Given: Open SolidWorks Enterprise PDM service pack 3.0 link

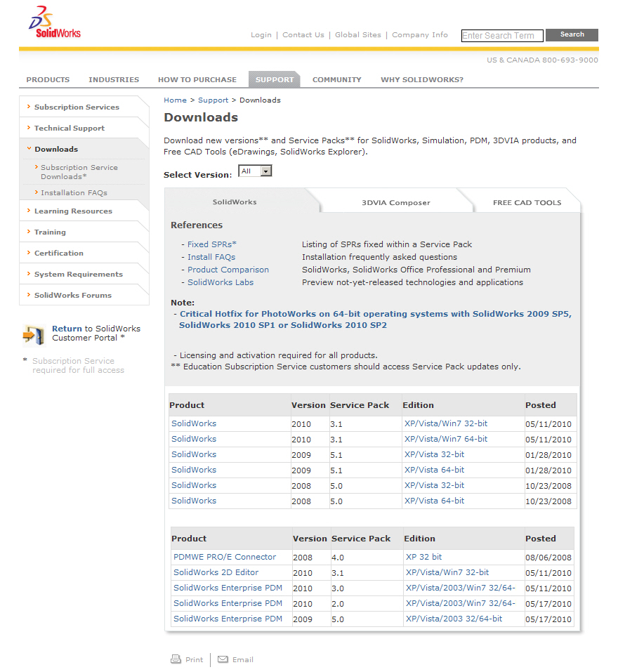Looking at the screenshot, I should click(x=228, y=588).
